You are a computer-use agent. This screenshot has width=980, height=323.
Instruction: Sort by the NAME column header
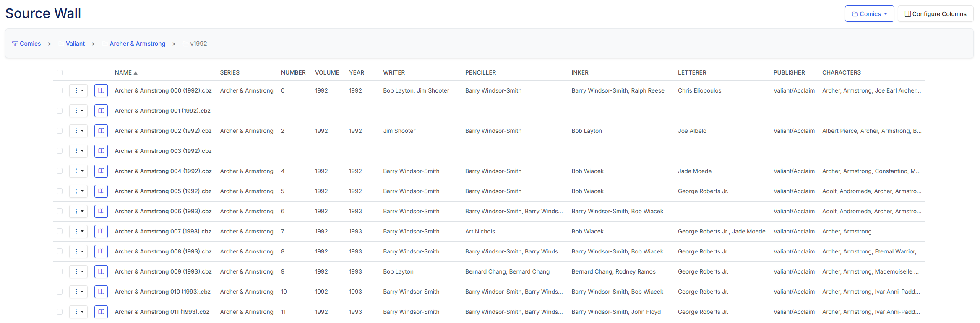(123, 73)
